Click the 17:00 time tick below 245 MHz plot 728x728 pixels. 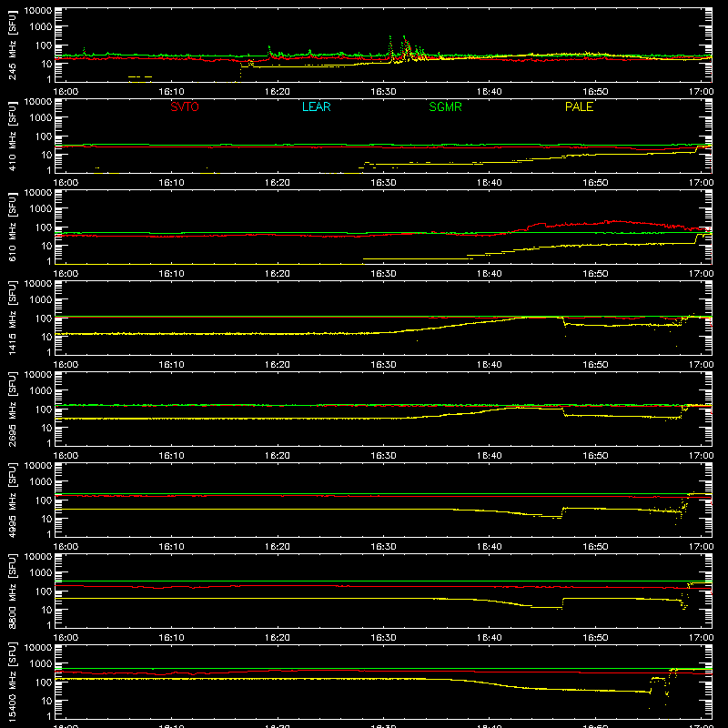click(x=701, y=92)
